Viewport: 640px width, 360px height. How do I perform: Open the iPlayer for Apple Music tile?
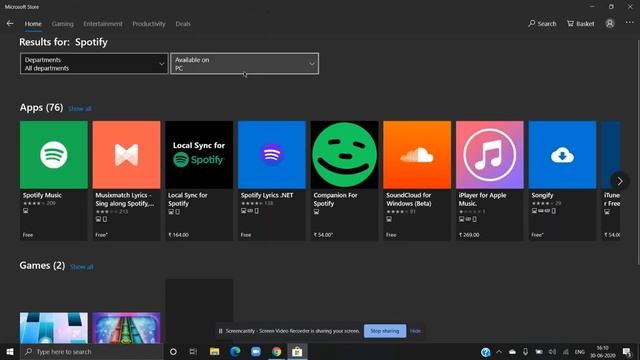(x=489, y=180)
